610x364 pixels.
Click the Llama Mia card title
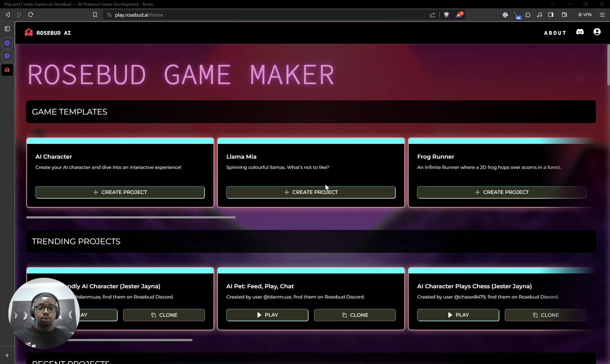click(x=241, y=157)
